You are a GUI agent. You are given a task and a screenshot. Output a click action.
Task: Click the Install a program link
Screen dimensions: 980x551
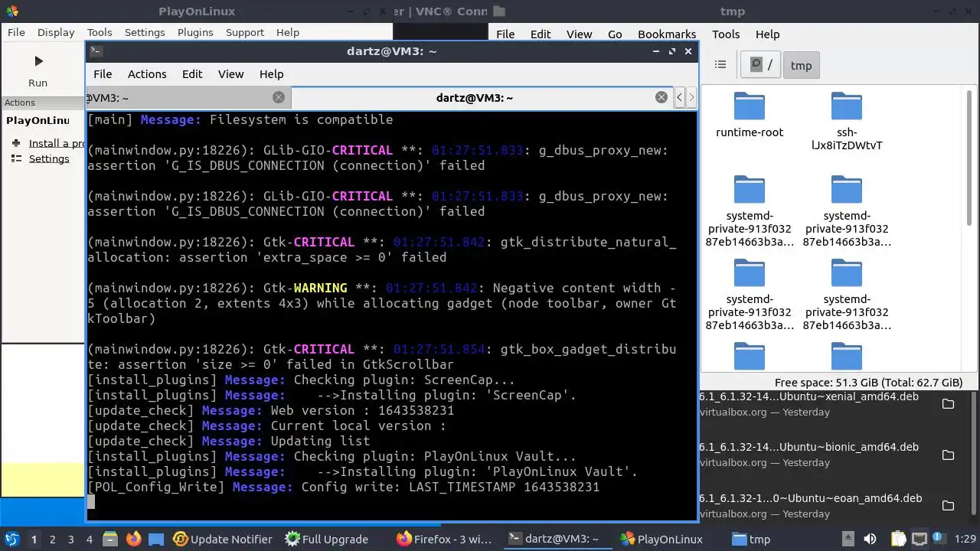(x=57, y=143)
